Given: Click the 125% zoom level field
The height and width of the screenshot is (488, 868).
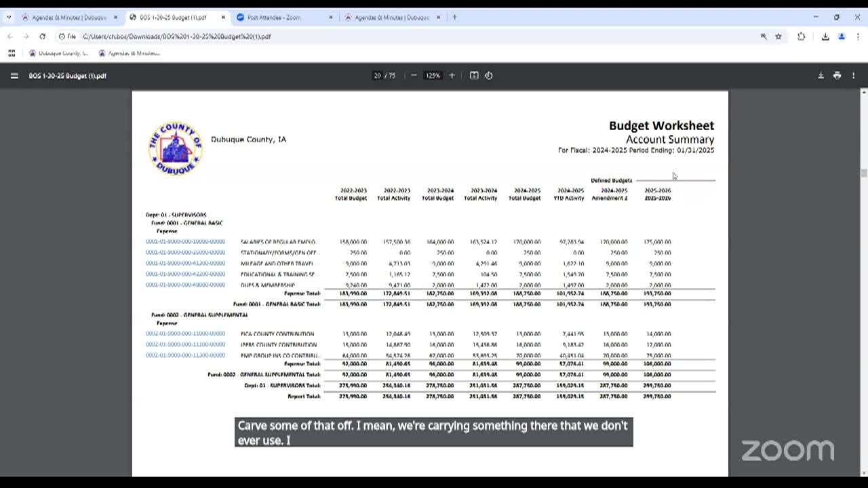Looking at the screenshot, I should pos(433,75).
